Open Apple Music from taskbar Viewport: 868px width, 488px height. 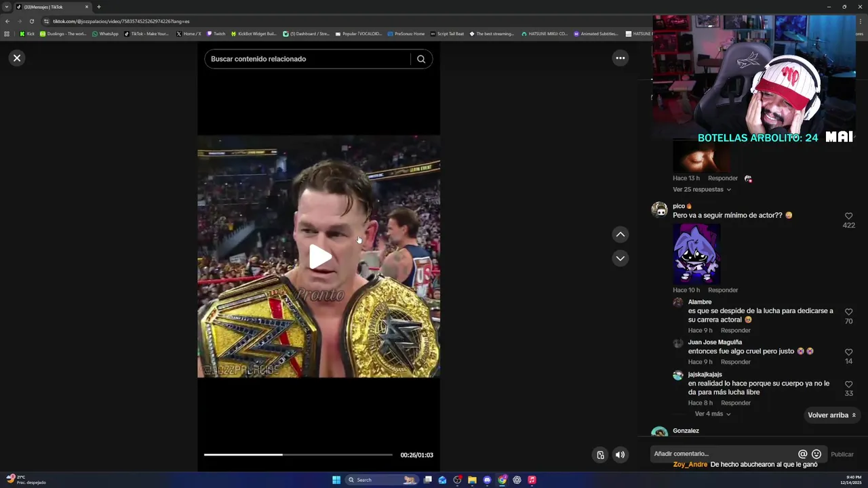pyautogui.click(x=532, y=480)
